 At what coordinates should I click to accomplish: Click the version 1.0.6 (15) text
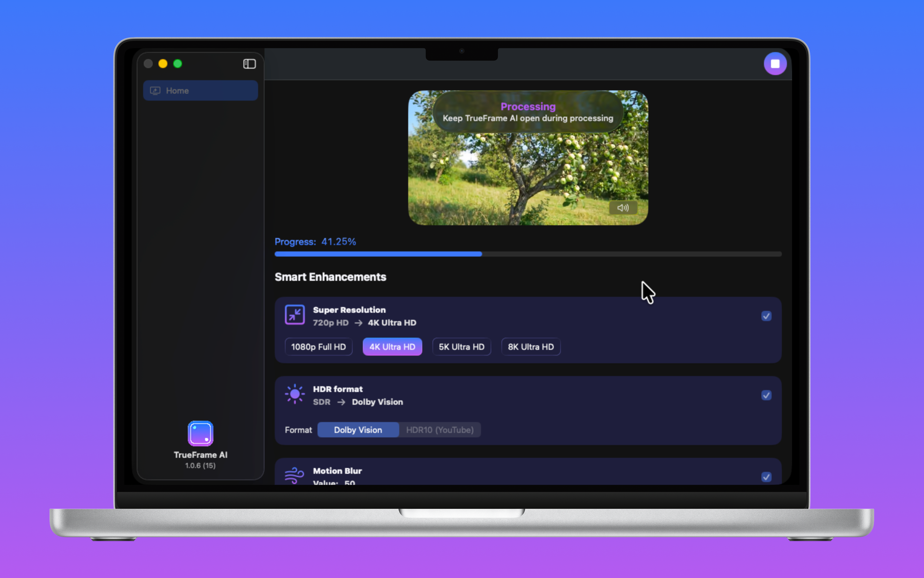coord(201,466)
